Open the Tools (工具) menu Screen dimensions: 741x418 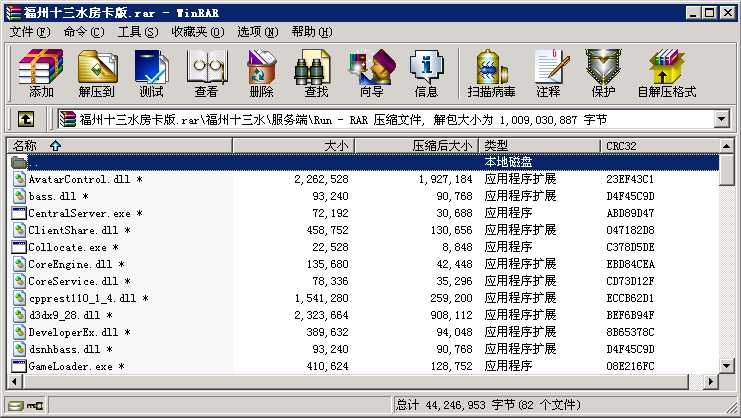pyautogui.click(x=138, y=32)
